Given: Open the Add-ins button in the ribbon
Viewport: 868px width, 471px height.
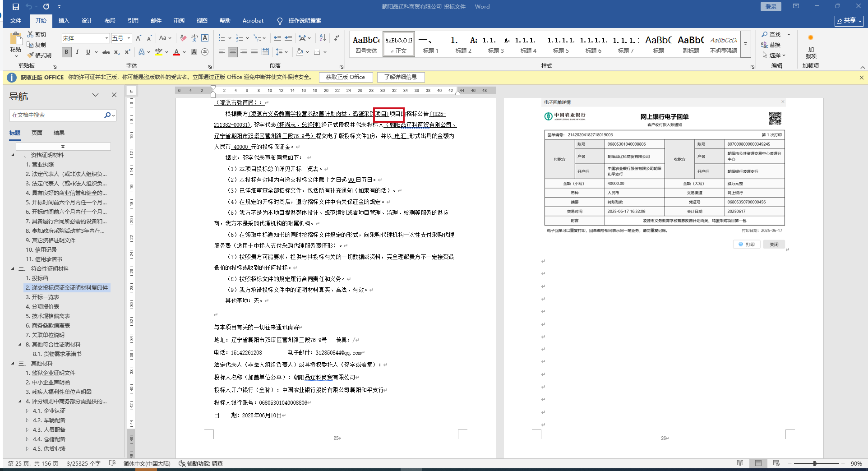Looking at the screenshot, I should pyautogui.click(x=811, y=46).
